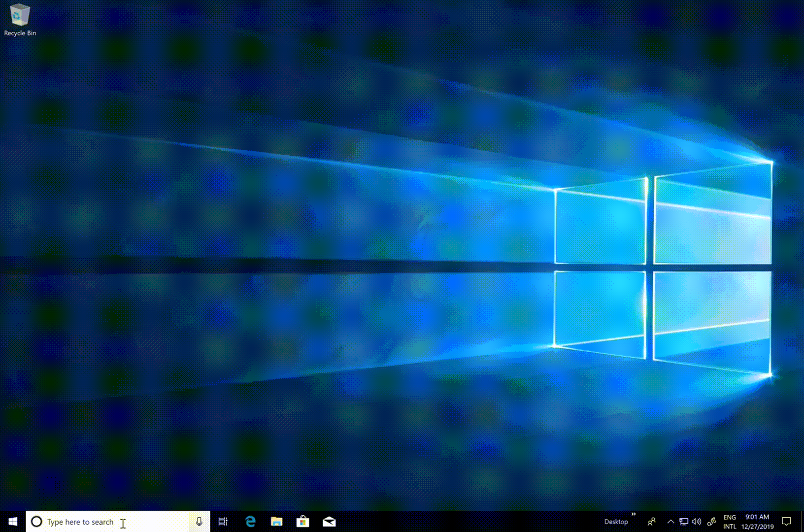This screenshot has width=804, height=532.
Task: Show hidden system tray icons
Action: pos(670,521)
